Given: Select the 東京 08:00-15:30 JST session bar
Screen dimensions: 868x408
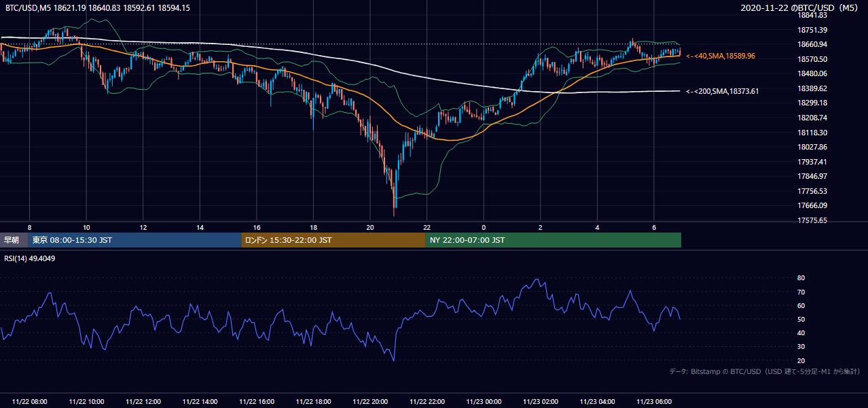Looking at the screenshot, I should [135, 240].
